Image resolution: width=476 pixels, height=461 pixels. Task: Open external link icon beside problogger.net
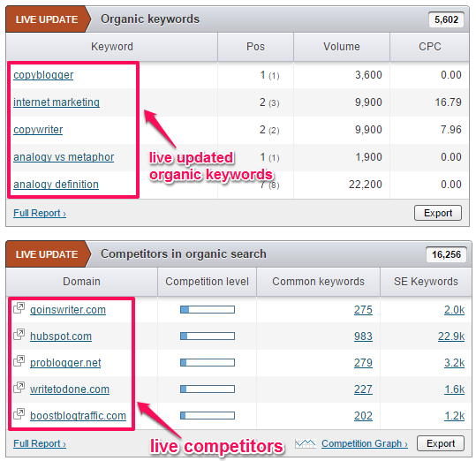click(x=19, y=360)
